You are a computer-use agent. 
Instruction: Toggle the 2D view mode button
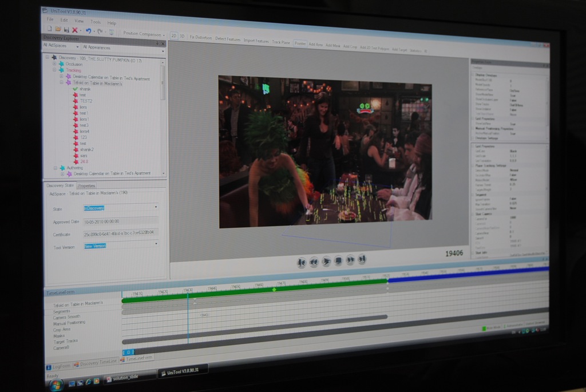tap(174, 36)
